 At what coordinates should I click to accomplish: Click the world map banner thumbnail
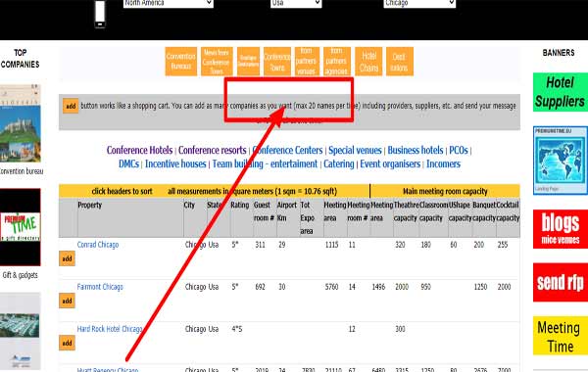pos(561,161)
